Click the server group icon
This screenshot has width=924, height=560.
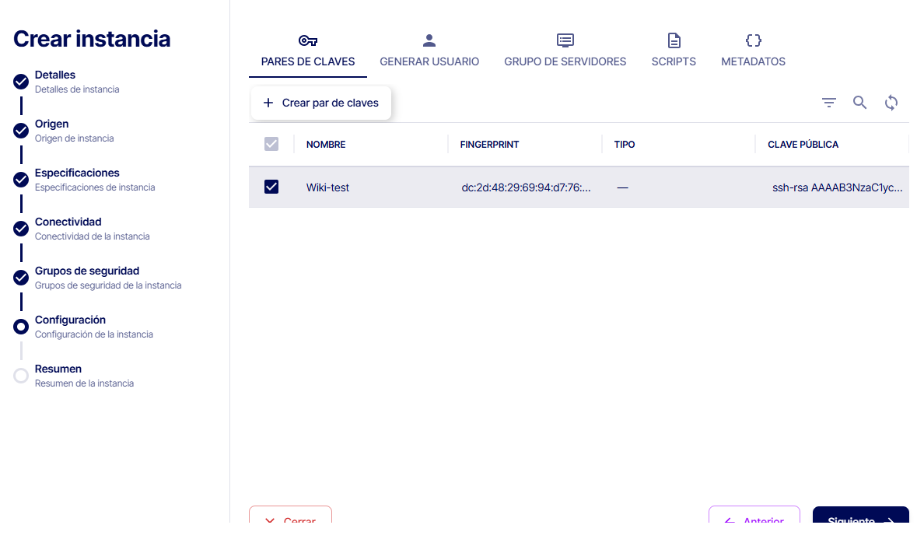tap(565, 40)
